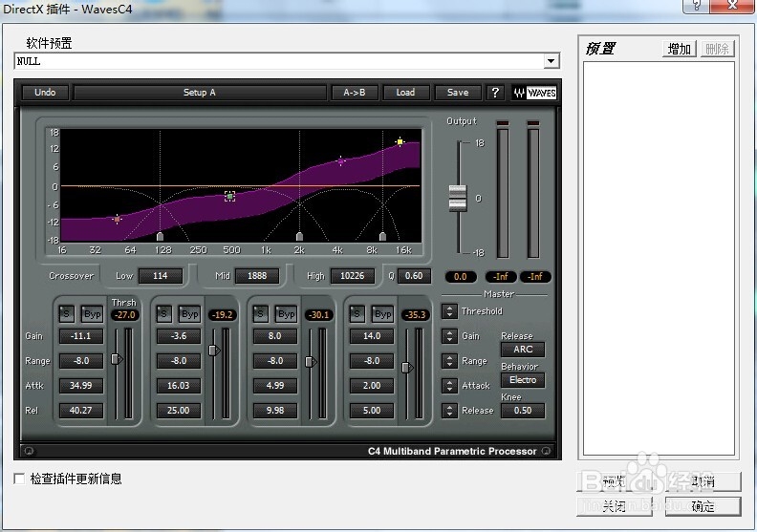Toggle Behavior Electro selector
Screen dimensions: 757x532
(523, 379)
